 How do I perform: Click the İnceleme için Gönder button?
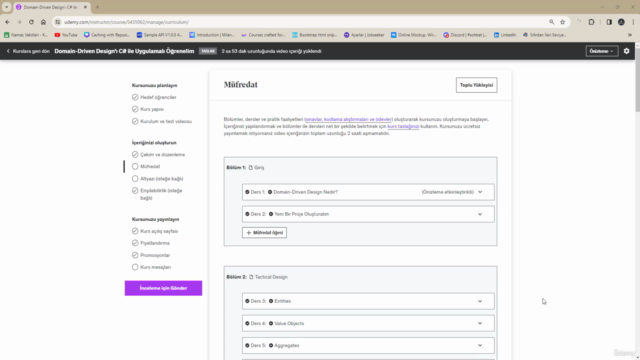point(163,288)
